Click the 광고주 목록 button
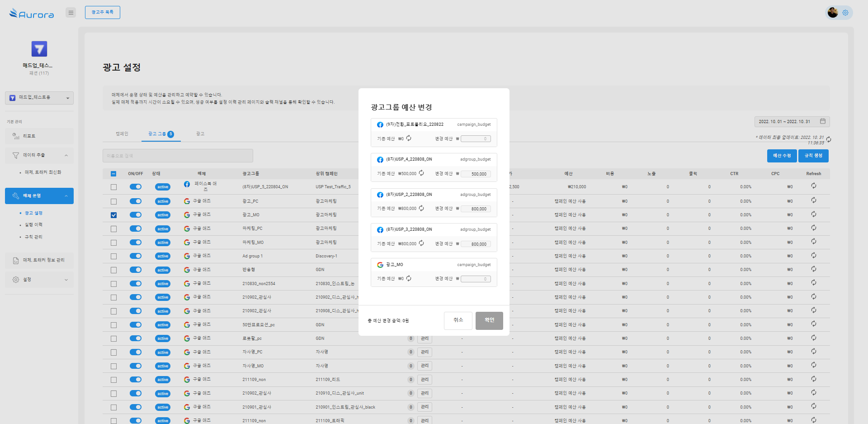Image resolution: width=868 pixels, height=424 pixels. click(103, 13)
